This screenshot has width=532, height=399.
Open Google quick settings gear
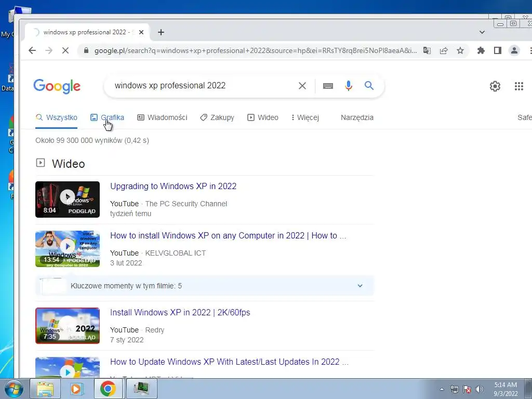pyautogui.click(x=495, y=86)
